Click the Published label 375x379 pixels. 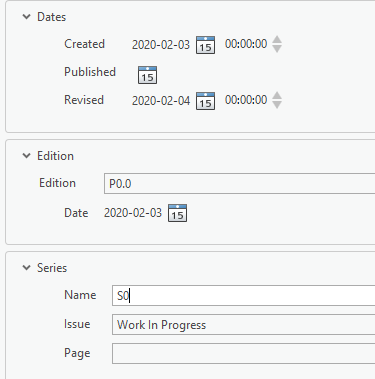click(x=90, y=72)
